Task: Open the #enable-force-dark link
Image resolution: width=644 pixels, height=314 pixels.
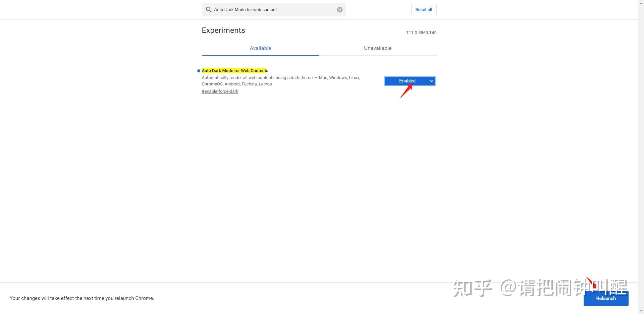Action: click(220, 91)
